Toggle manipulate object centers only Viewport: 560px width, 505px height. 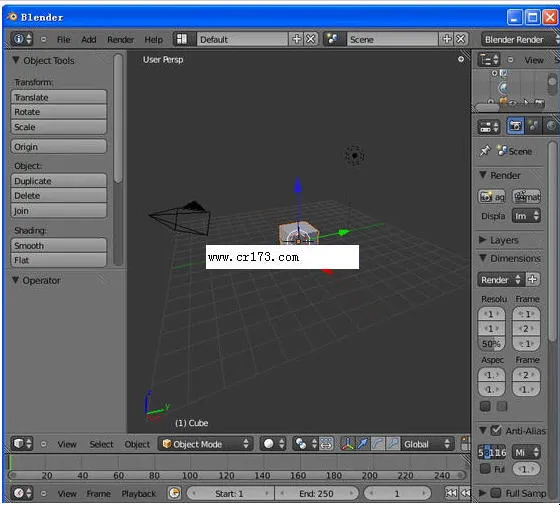click(326, 444)
